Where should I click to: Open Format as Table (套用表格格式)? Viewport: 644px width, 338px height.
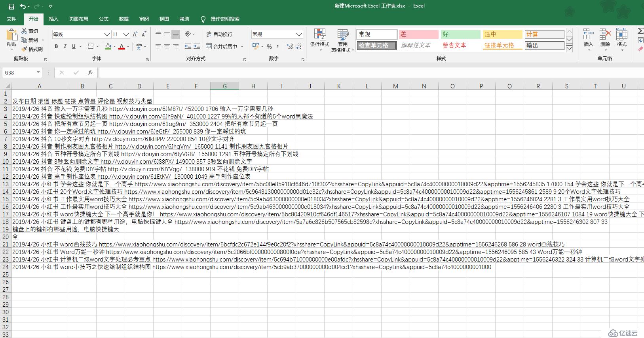coord(342,40)
